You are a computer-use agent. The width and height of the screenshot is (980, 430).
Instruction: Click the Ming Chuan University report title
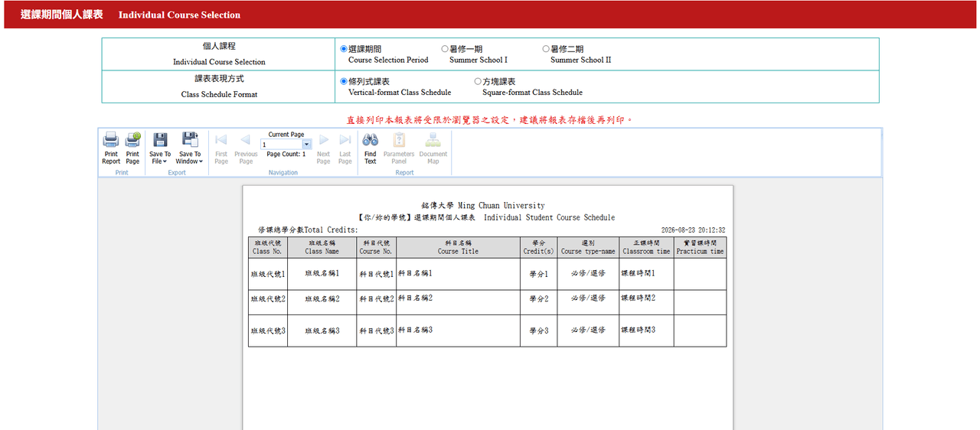pos(483,205)
